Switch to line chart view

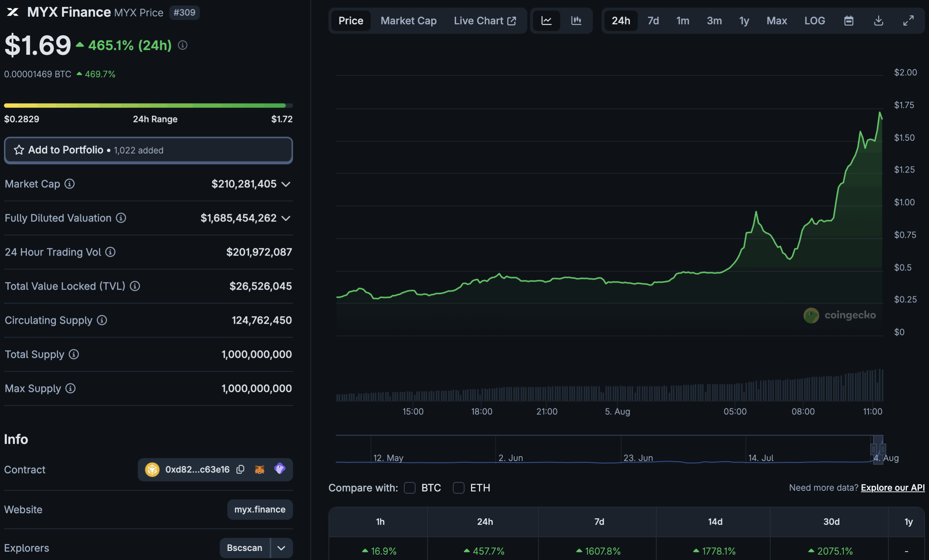tap(546, 20)
